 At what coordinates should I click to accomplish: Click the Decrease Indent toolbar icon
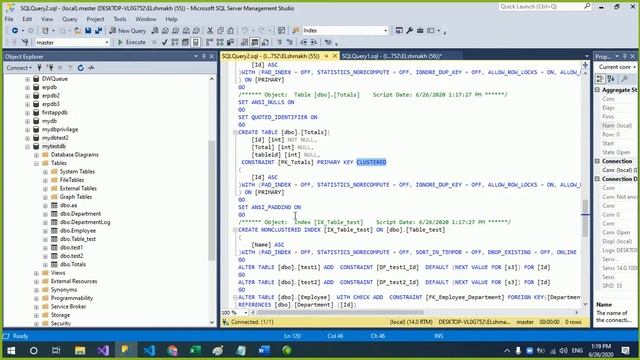[x=304, y=42]
